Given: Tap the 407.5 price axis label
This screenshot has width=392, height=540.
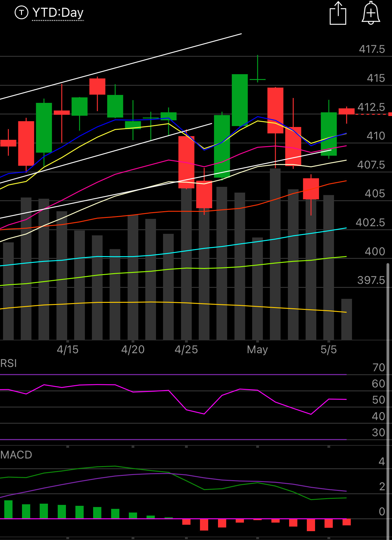Looking at the screenshot, I should pyautogui.click(x=371, y=165).
